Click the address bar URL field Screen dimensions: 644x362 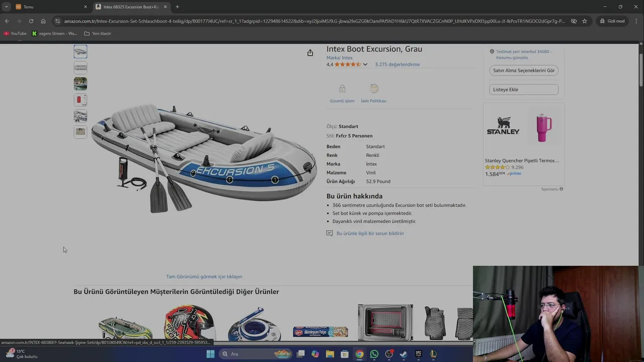point(314,21)
